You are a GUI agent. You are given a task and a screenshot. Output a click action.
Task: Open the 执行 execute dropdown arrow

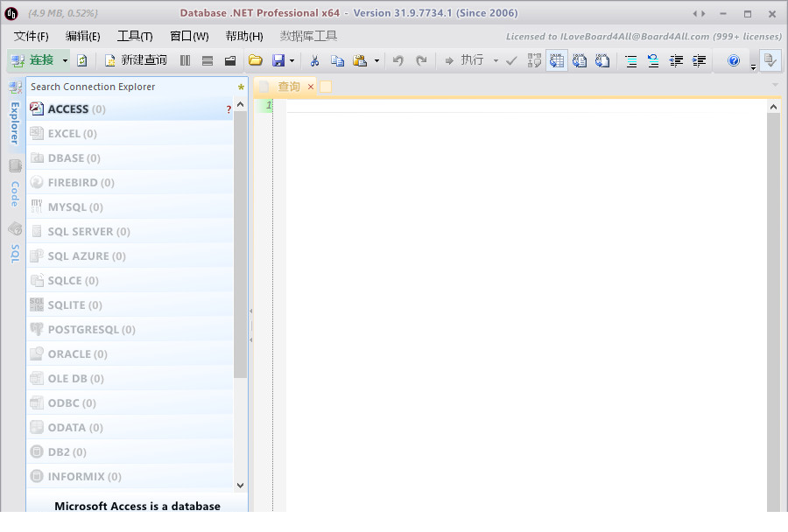click(x=496, y=60)
